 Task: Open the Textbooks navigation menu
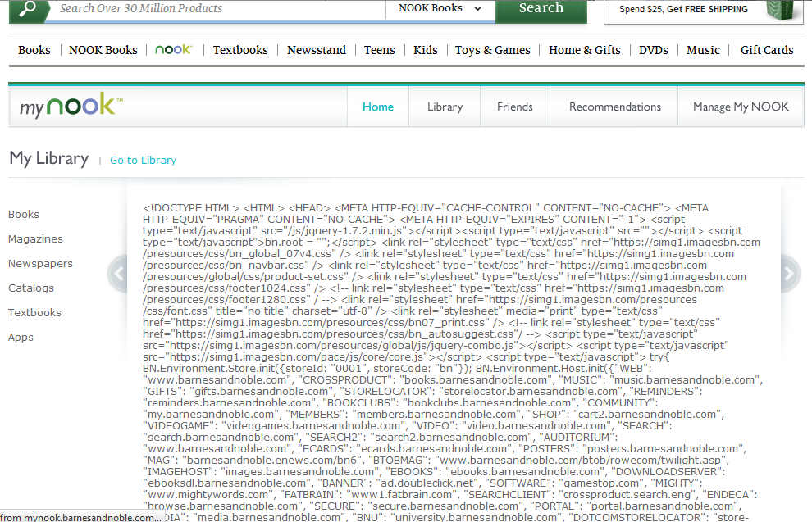coord(240,50)
